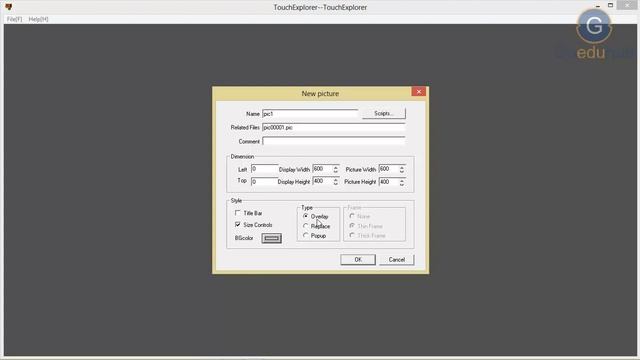Click the Picture Width value field
The height and width of the screenshot is (360, 640).
pyautogui.click(x=388, y=169)
